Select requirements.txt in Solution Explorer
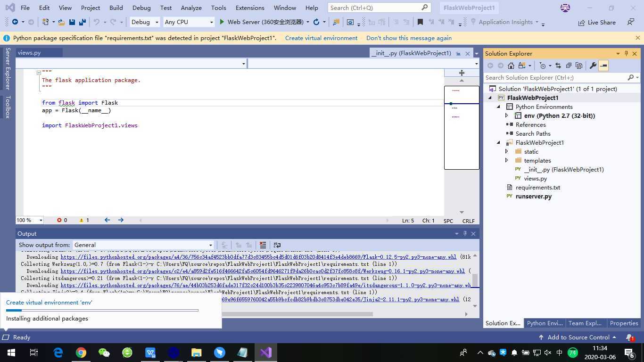Screen dimensions: 644x362 tap(537, 187)
